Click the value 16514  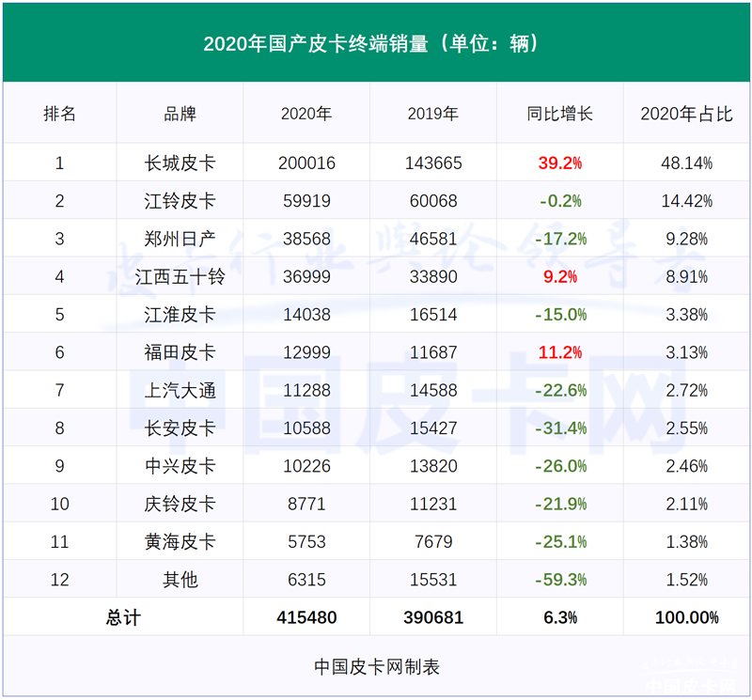tap(433, 315)
